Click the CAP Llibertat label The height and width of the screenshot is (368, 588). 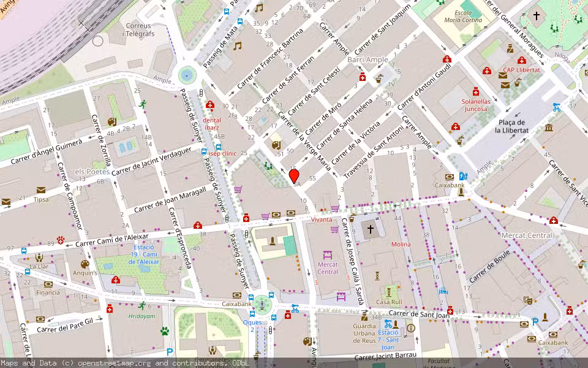[x=522, y=70]
